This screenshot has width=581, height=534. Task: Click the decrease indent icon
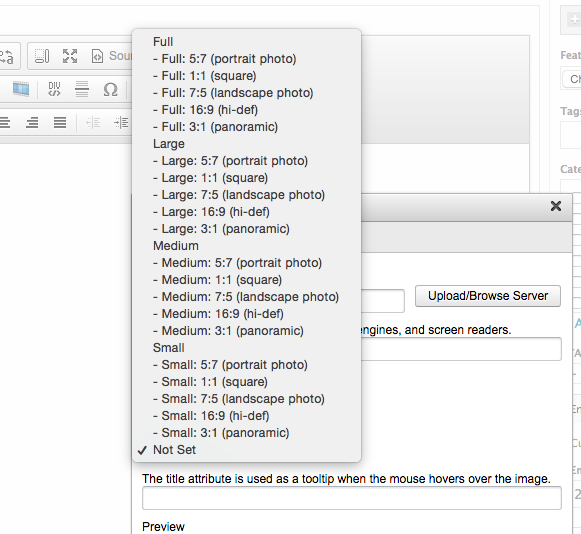coord(93,122)
